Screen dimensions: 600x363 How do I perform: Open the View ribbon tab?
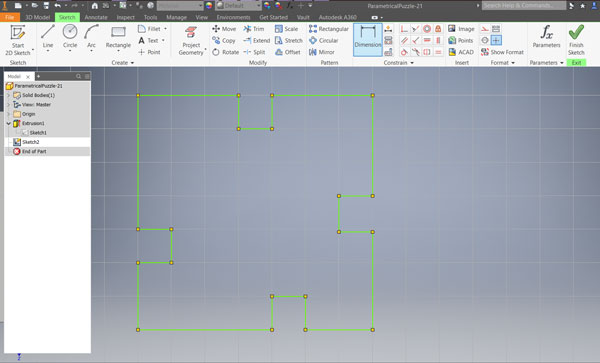[x=202, y=17]
